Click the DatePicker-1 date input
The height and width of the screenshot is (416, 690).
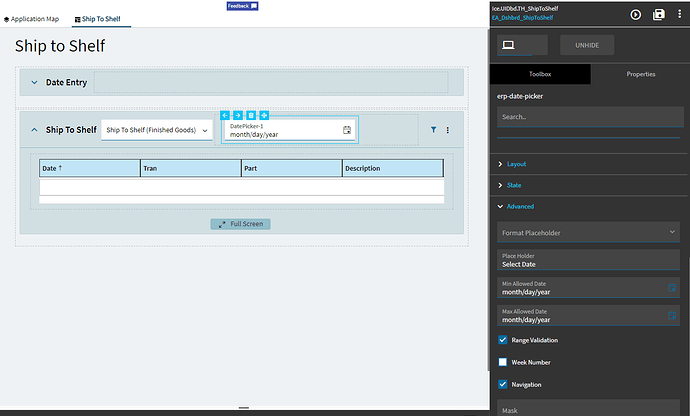pos(290,130)
